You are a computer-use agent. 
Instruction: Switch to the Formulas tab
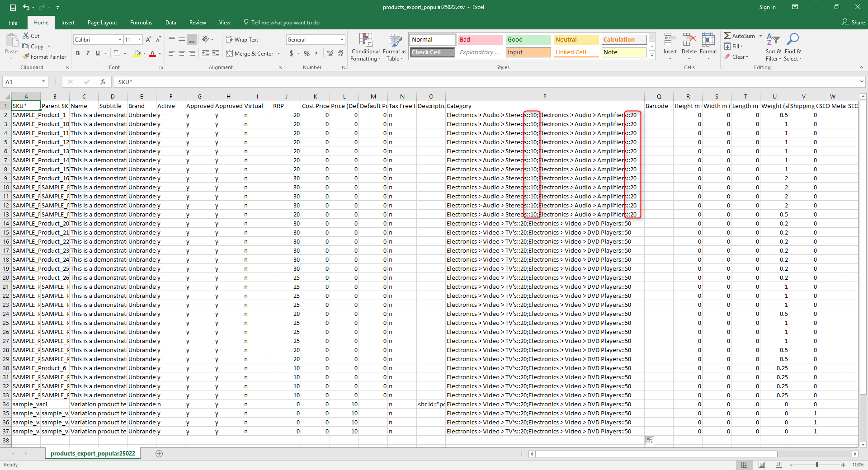(x=141, y=23)
